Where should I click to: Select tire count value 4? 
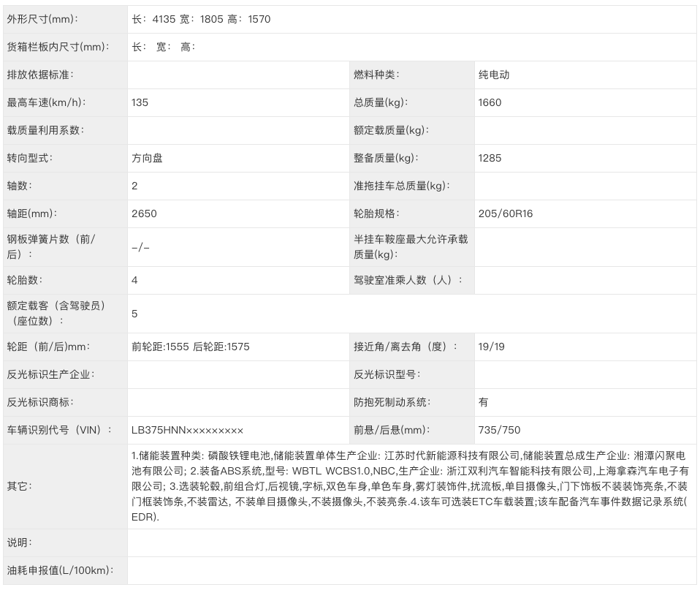[x=134, y=280]
